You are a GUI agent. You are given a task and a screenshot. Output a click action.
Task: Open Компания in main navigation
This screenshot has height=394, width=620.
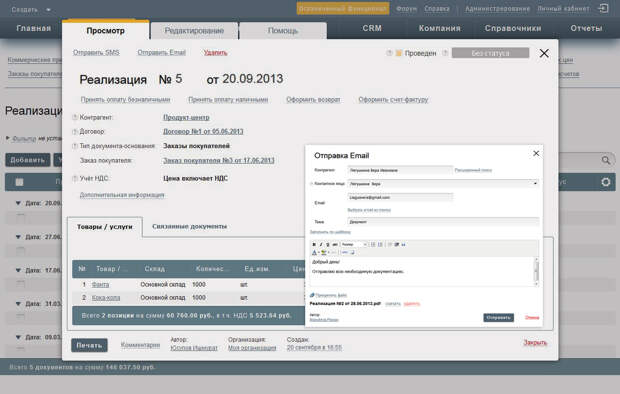(x=440, y=28)
